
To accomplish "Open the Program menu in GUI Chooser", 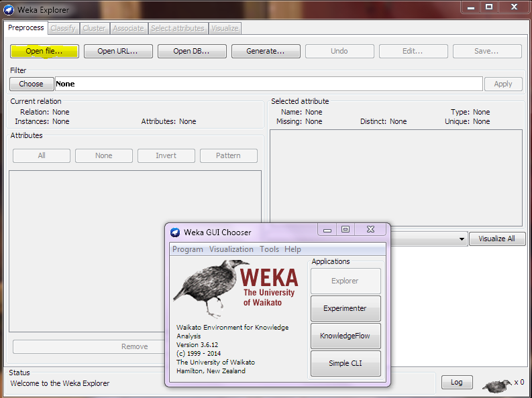I will pos(188,249).
